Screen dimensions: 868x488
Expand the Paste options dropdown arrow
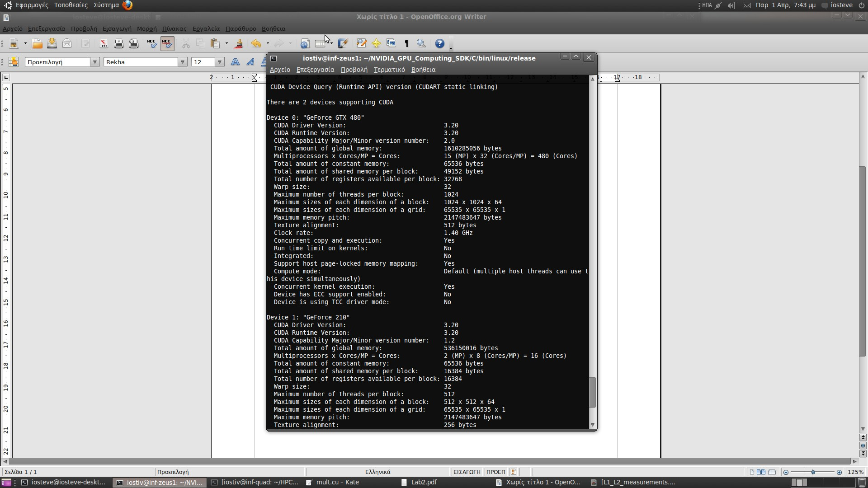tap(226, 43)
